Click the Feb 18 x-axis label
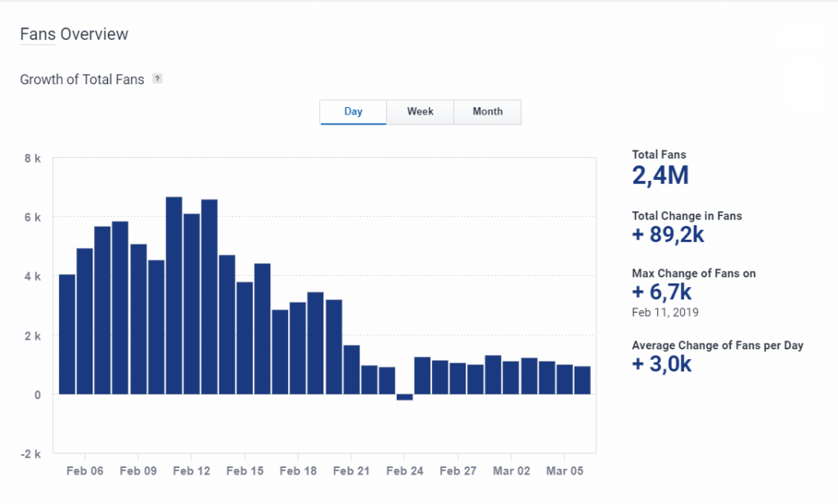Viewport: 838px width, 504px height. pos(298,471)
